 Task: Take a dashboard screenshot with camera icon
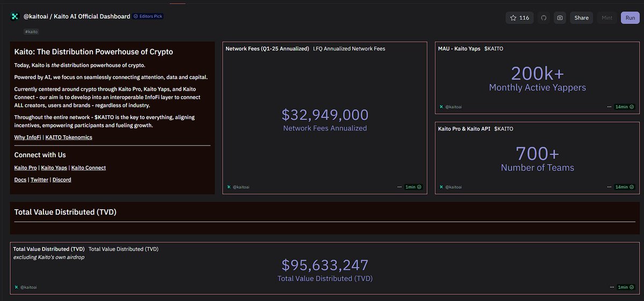tap(560, 18)
